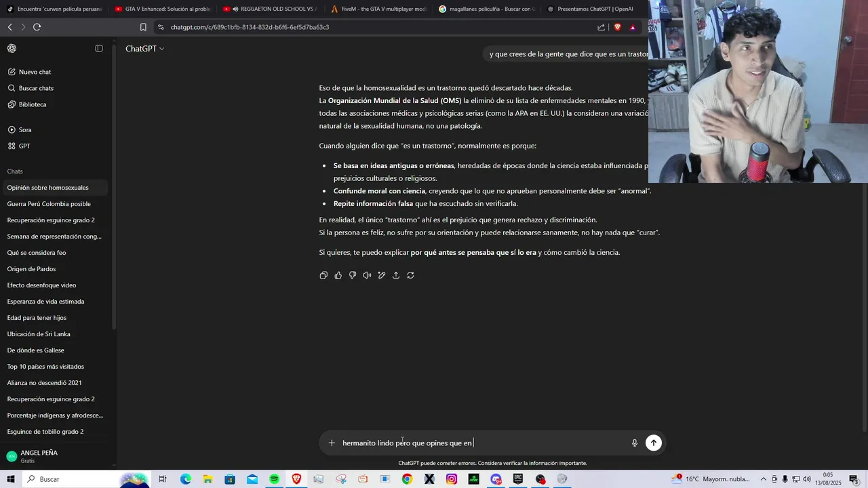Send the message with the arrow button
This screenshot has height=488, width=868.
coord(654,443)
